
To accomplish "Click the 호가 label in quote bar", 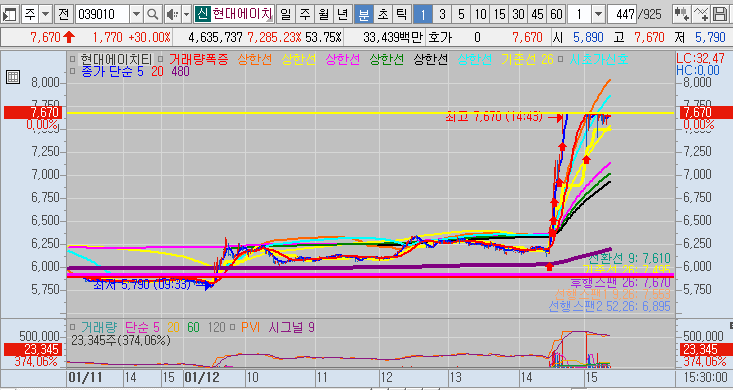I will click(x=440, y=37).
